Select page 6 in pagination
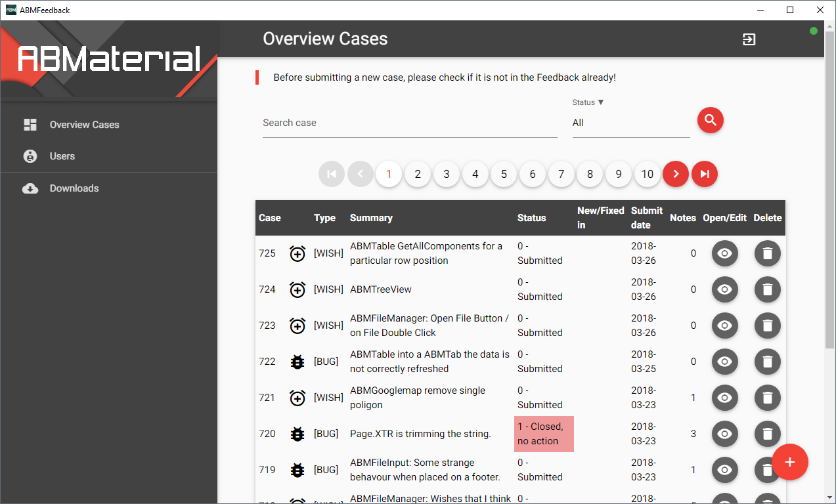Viewport: 836px width, 504px height. 533,174
